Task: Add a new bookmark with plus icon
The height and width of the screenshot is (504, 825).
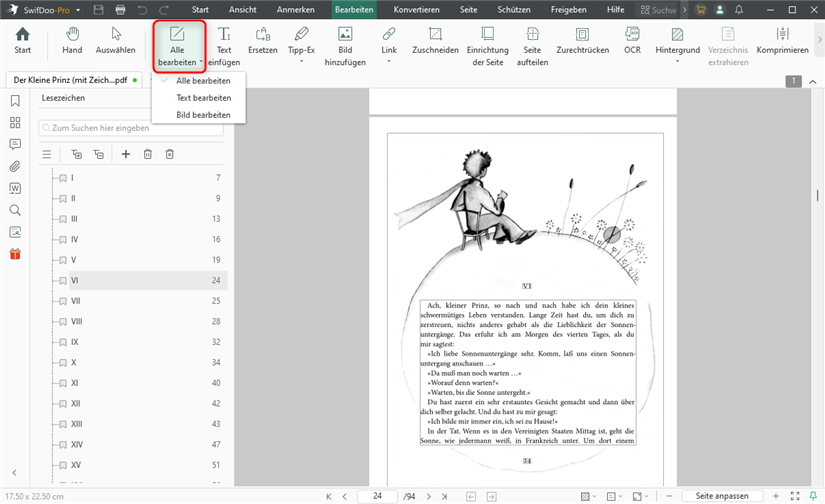Action: coord(126,154)
